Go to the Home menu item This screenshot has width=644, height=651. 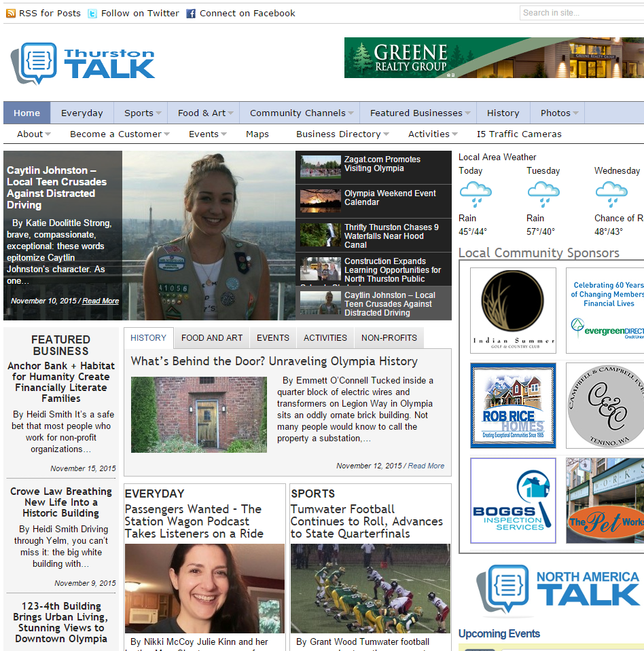[x=27, y=113]
